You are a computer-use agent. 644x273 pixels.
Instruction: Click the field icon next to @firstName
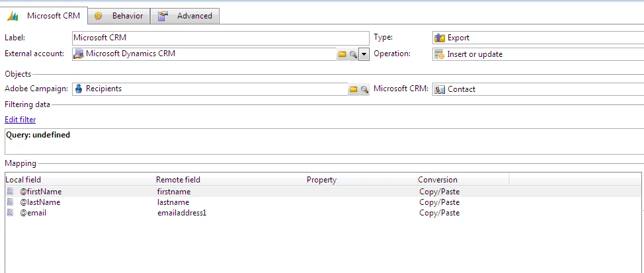pos(11,191)
